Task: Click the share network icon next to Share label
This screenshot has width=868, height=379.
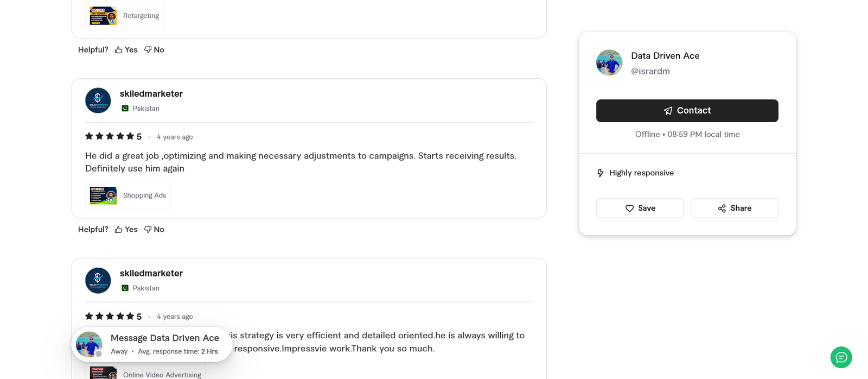Action: pos(721,208)
